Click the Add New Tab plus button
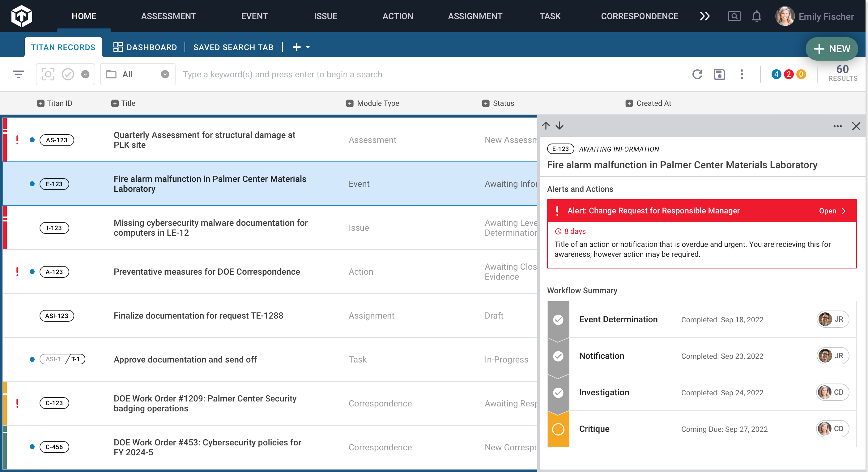 point(297,47)
